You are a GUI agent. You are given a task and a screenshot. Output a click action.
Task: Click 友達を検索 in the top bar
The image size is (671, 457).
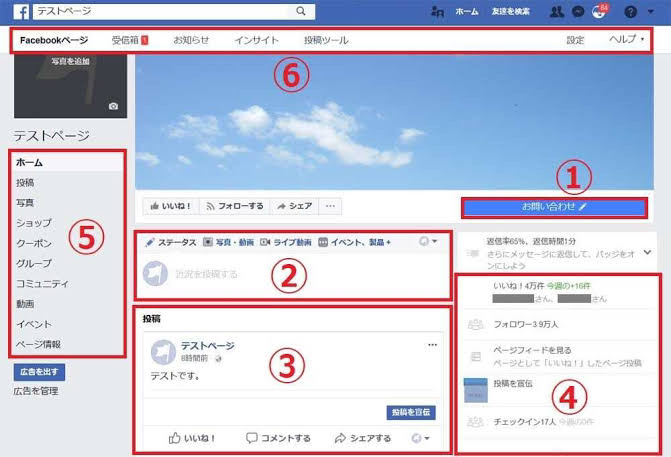[511, 12]
